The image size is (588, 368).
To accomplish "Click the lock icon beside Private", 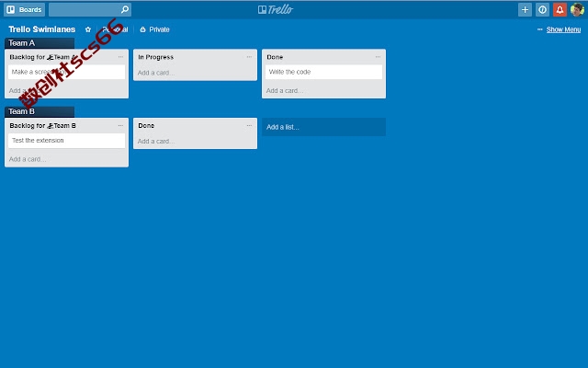I will click(x=143, y=29).
